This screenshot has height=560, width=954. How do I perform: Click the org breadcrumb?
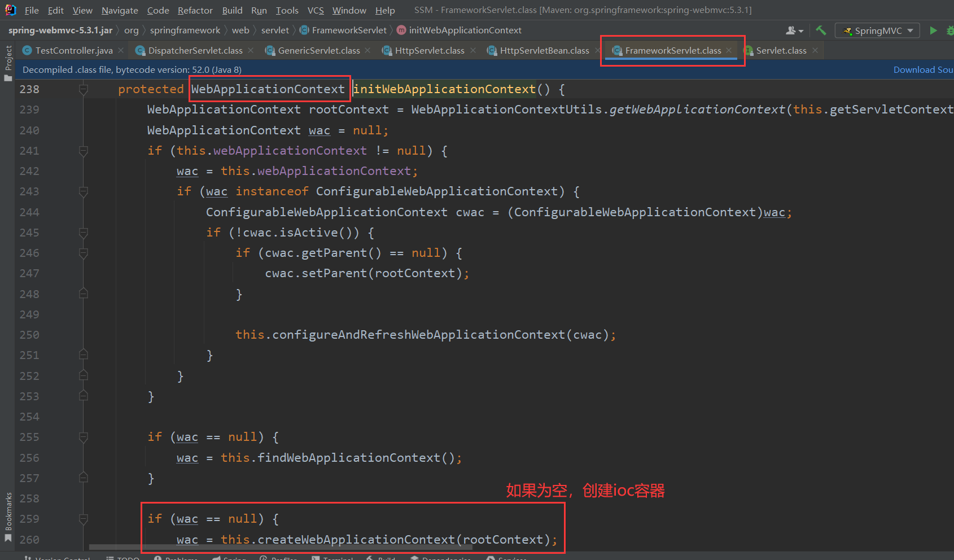point(131,30)
